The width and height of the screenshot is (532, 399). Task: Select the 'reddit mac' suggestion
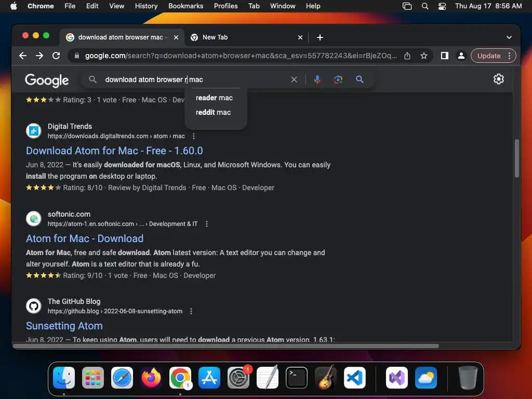[213, 112]
